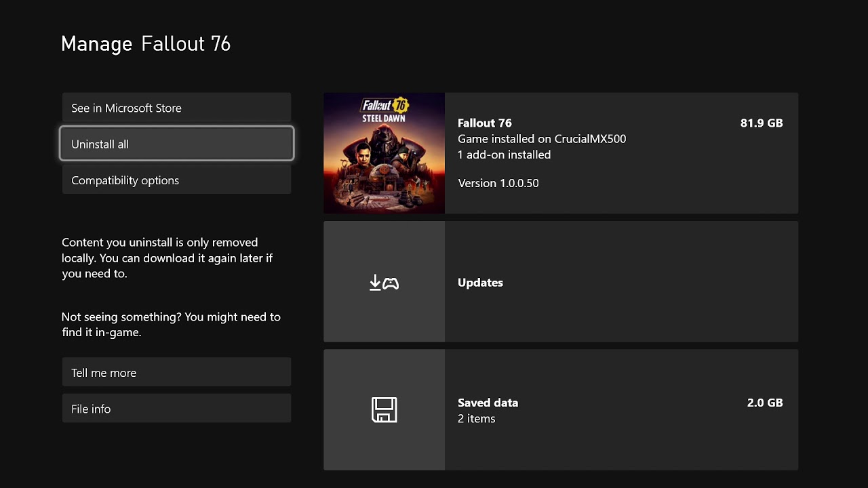Click the Not seeing something hint text
Viewport: 868px width, 488px height.
point(171,325)
